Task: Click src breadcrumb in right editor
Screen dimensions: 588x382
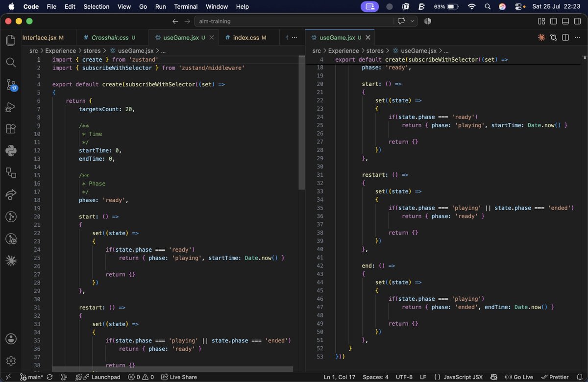Action: (317, 50)
